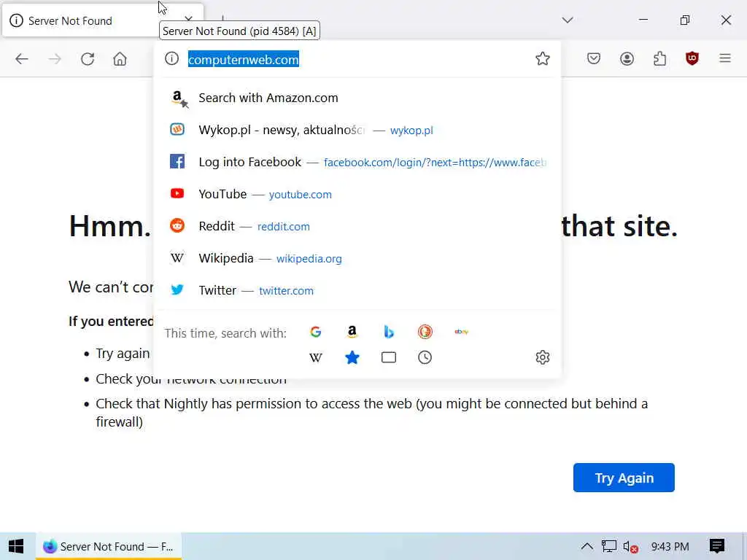Image resolution: width=747 pixels, height=560 pixels.
Task: Show site information icon in address bar
Action: tap(171, 58)
